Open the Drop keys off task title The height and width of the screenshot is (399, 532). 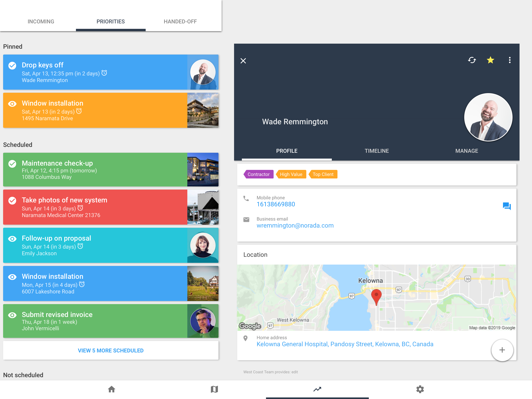coord(43,65)
